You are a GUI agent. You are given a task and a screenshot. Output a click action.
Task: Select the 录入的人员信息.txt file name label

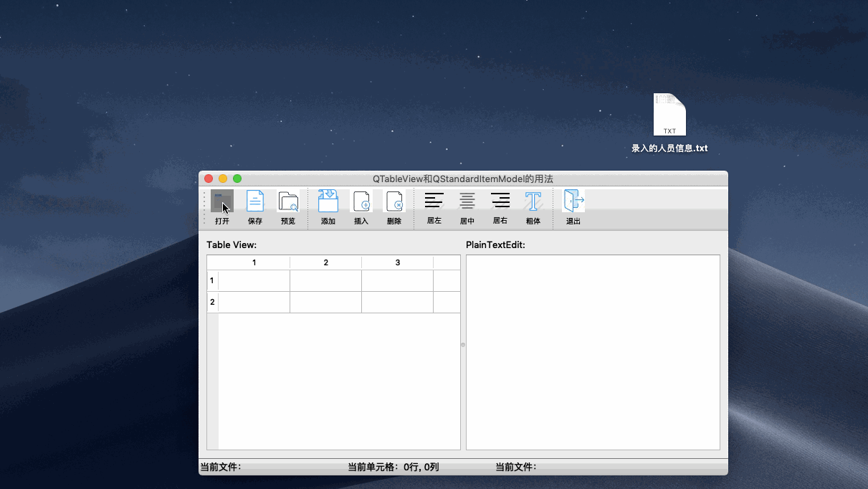tap(669, 148)
